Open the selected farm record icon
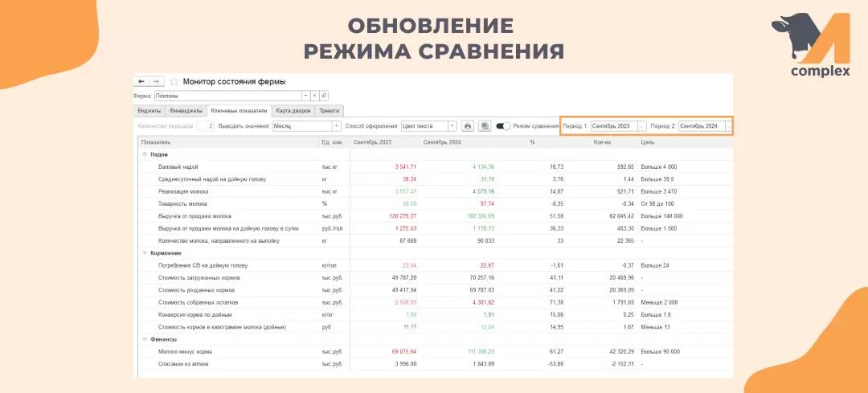Viewport: 868px width, 393px height. point(324,96)
